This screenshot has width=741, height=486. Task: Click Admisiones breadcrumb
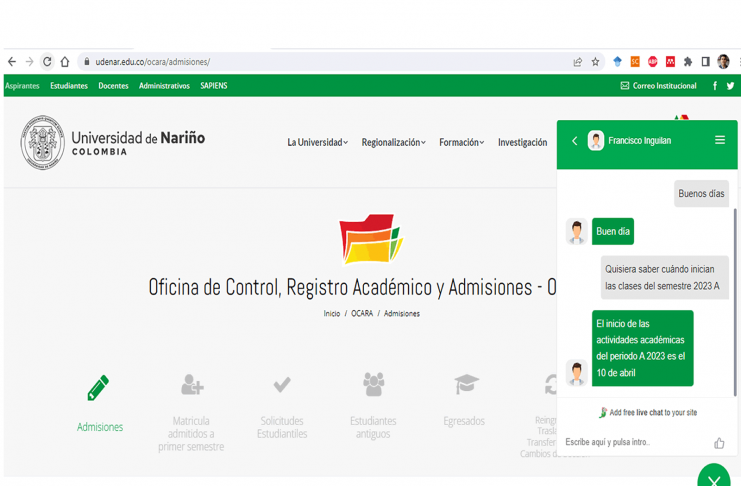[x=402, y=313]
